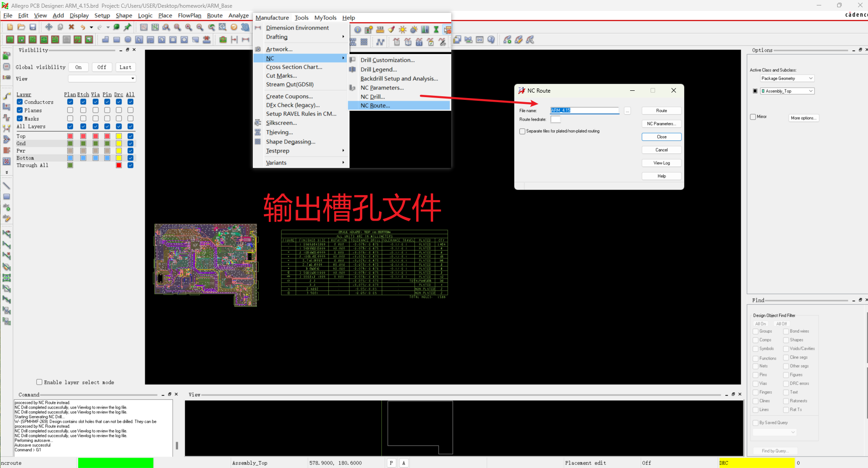Click the Zoom In magnifier icon
The image size is (868, 468).
tap(189, 27)
